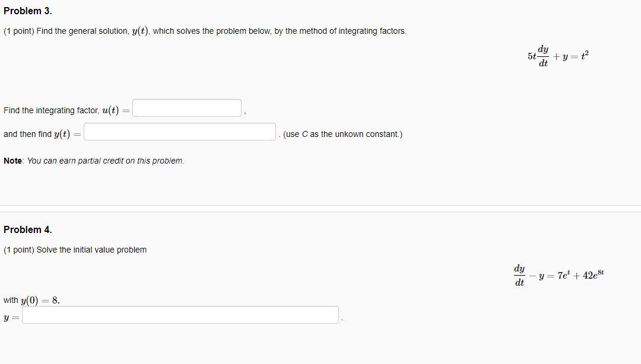The width and height of the screenshot is (641, 364).
Task: Click the "y =" label before the Problem 4 field
Action: [x=11, y=317]
